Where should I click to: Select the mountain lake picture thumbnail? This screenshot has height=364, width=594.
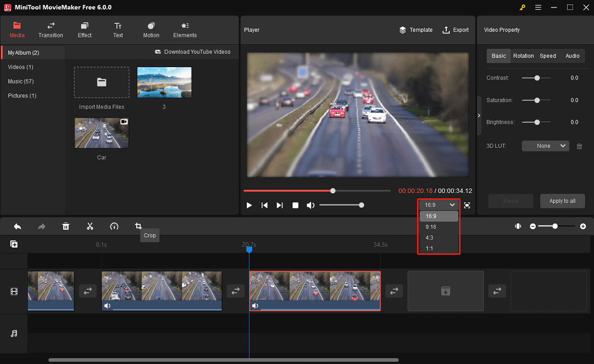[164, 82]
